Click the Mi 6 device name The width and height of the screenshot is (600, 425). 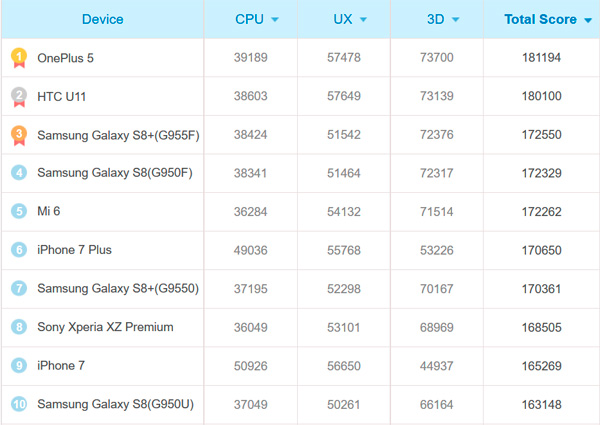tap(50, 211)
